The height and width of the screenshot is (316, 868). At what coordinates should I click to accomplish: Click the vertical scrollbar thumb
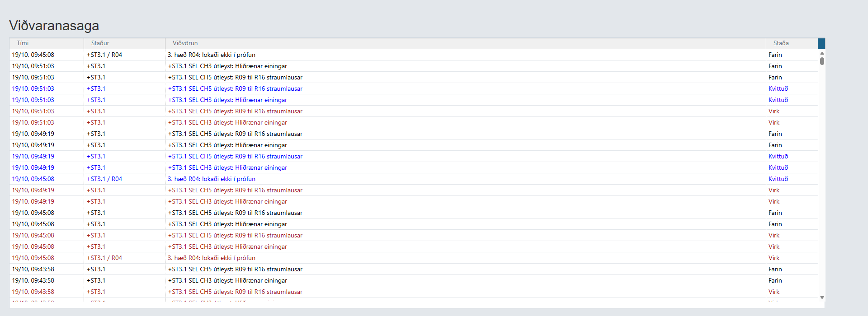coord(822,61)
